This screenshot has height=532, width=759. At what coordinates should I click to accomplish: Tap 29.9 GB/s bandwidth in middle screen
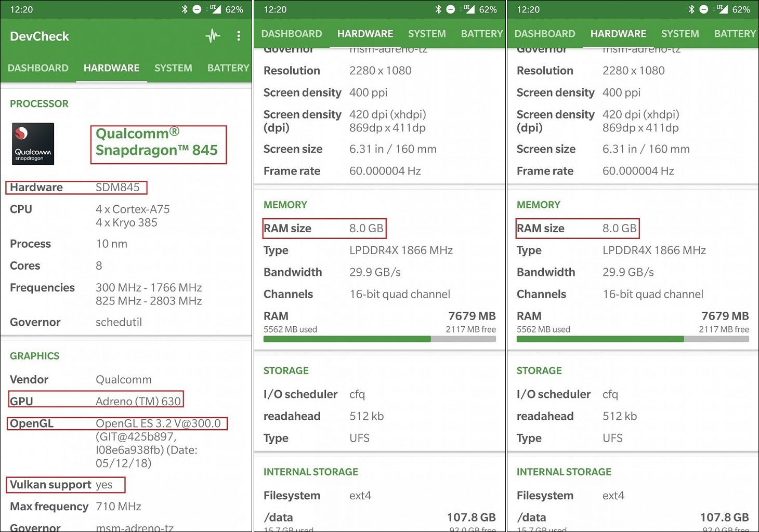(x=375, y=272)
